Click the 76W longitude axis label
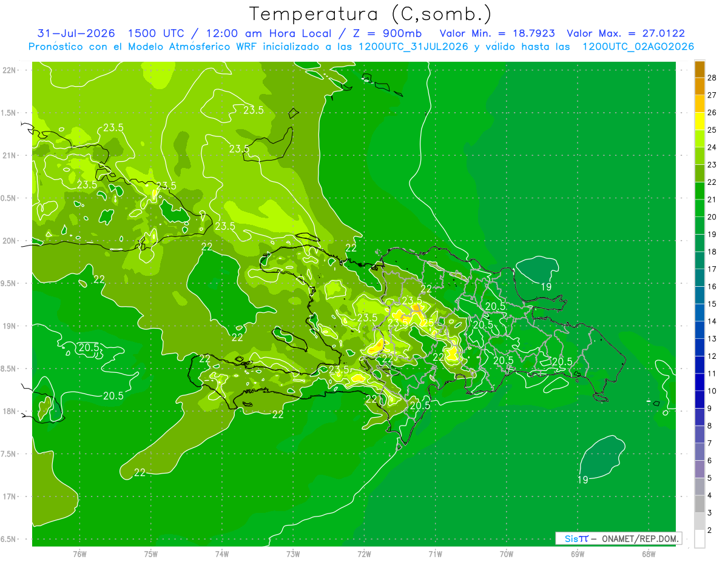 point(79,554)
